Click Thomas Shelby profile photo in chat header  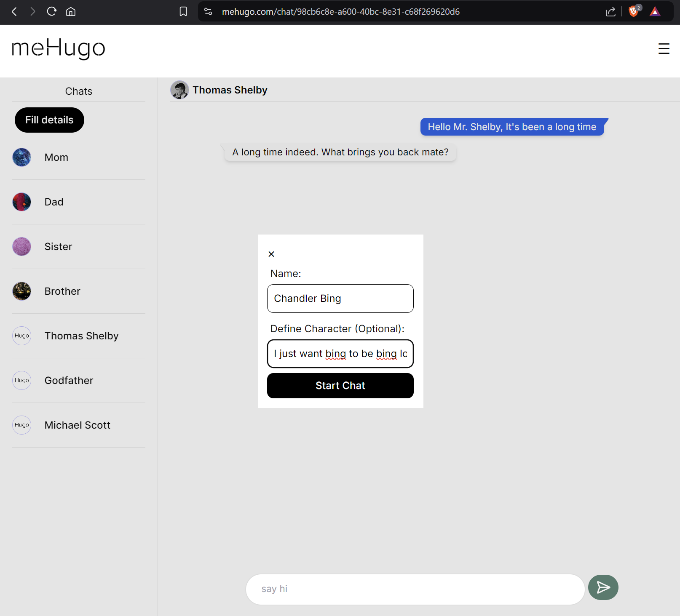click(179, 90)
